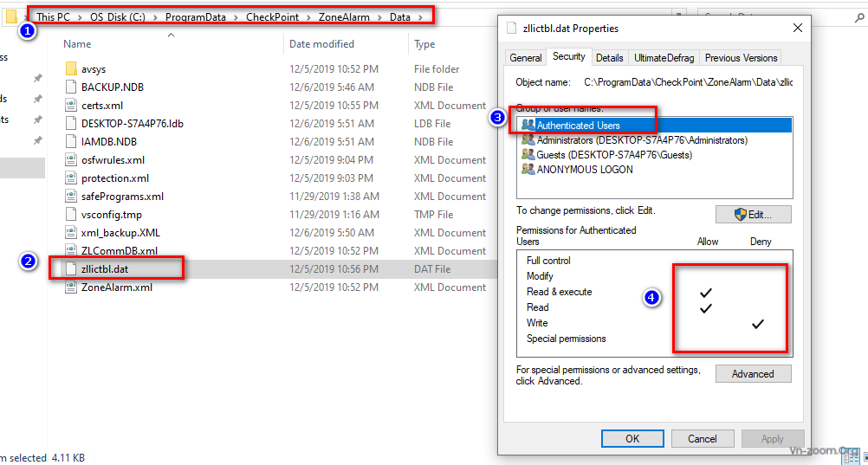Viewport: 868px width, 465px height.
Task: Click the BACKUP.NDB file icon
Action: 72,87
